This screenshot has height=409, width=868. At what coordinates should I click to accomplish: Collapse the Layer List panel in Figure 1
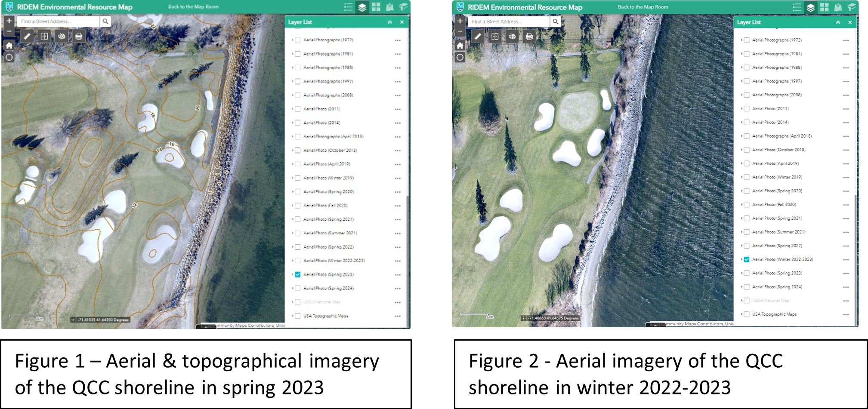(390, 22)
